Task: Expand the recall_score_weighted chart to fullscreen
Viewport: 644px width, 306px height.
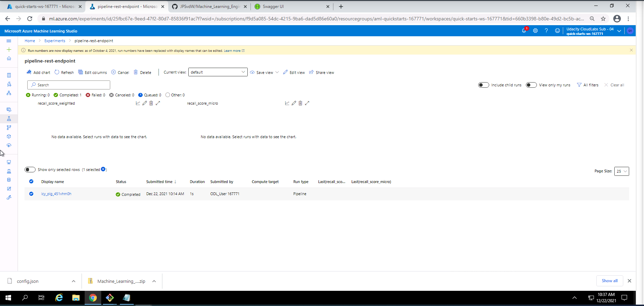Action: (158, 103)
